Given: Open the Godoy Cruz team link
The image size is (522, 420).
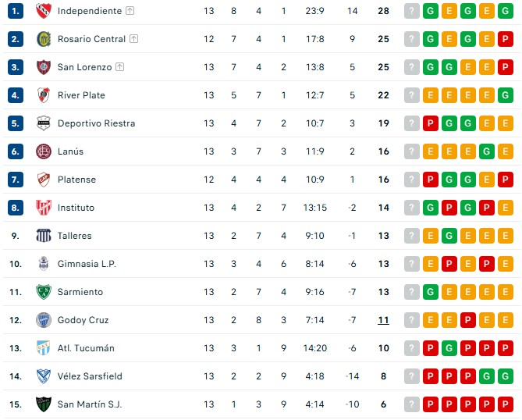Looking at the screenshot, I should coord(83,320).
